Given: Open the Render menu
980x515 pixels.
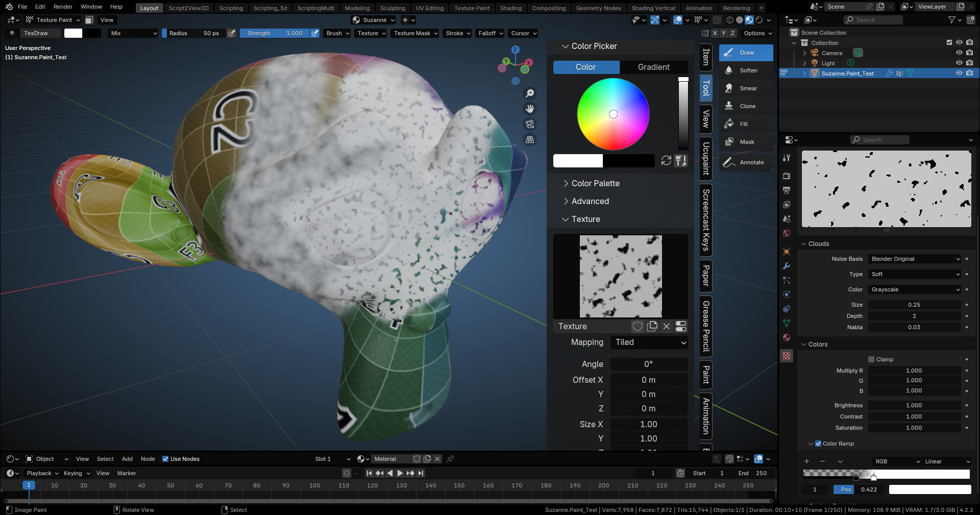Looking at the screenshot, I should tap(63, 7).
